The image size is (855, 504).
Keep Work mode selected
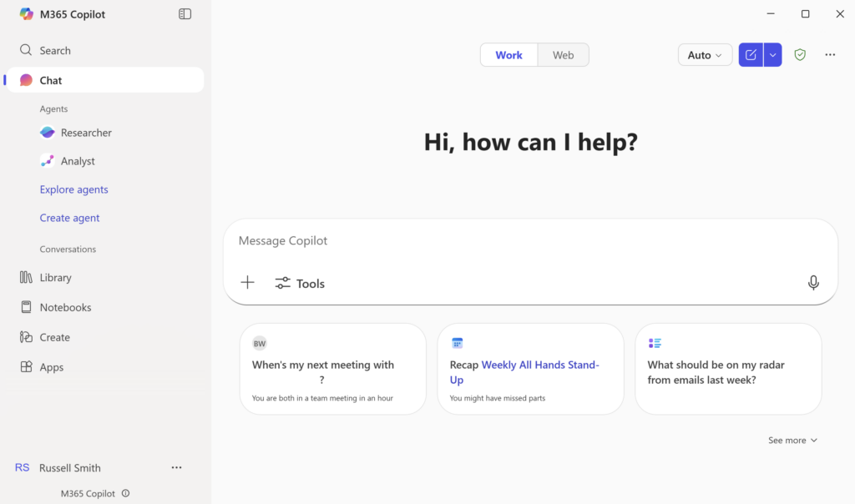[x=508, y=54]
